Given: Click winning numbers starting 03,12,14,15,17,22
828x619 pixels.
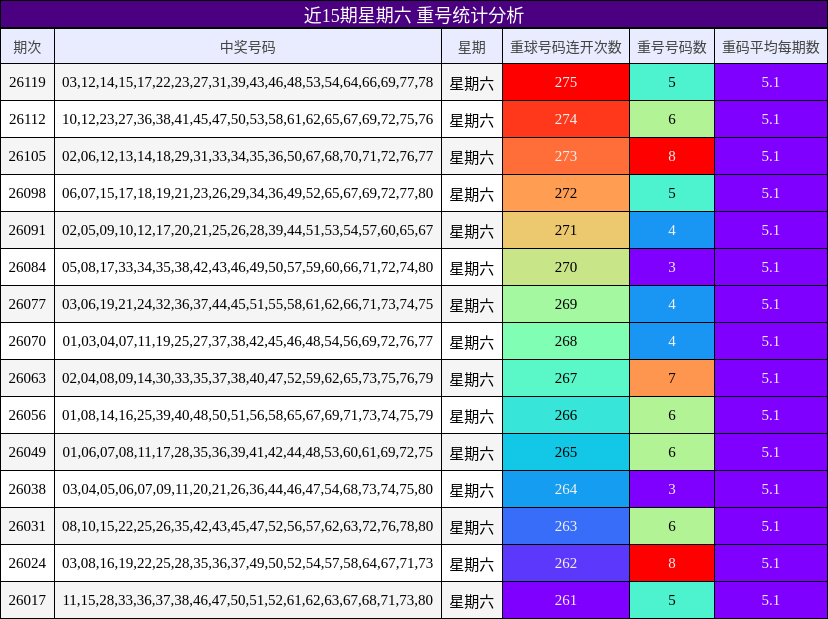Looking at the screenshot, I should coord(248,82).
